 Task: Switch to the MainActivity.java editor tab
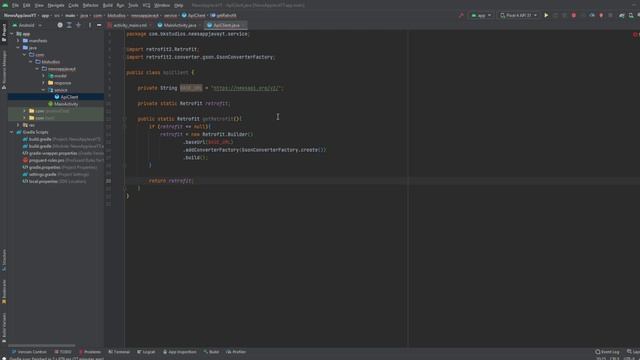click(179, 25)
